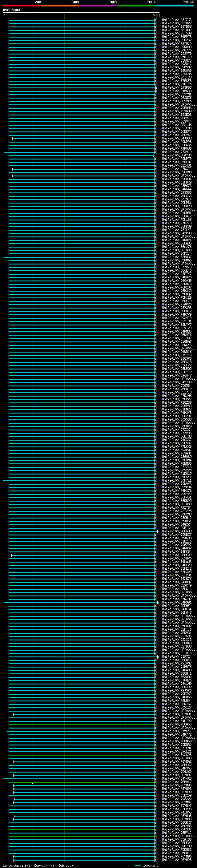This screenshot has height=868, width=197.
Task: Select hit label UniRef100_A8BM86
Action: click(x=177, y=464)
